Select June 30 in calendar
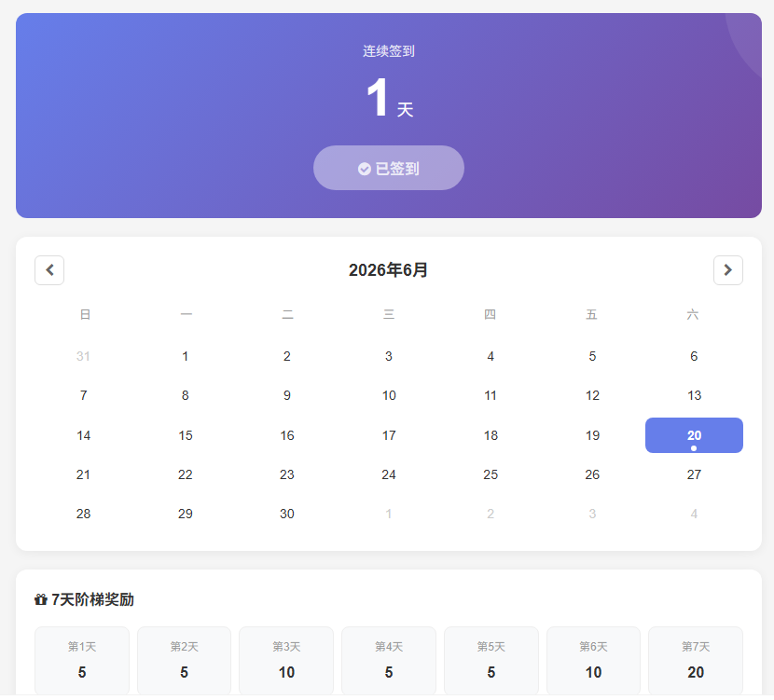The image size is (774, 700). click(x=287, y=514)
